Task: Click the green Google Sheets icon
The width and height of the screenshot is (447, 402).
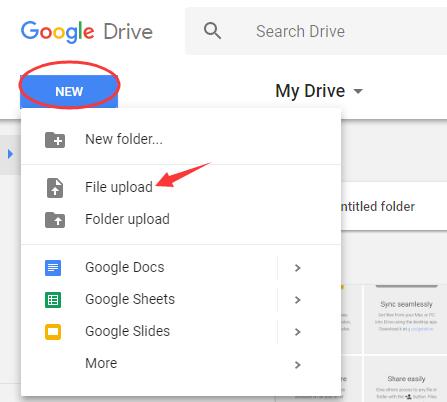Action: click(x=53, y=300)
